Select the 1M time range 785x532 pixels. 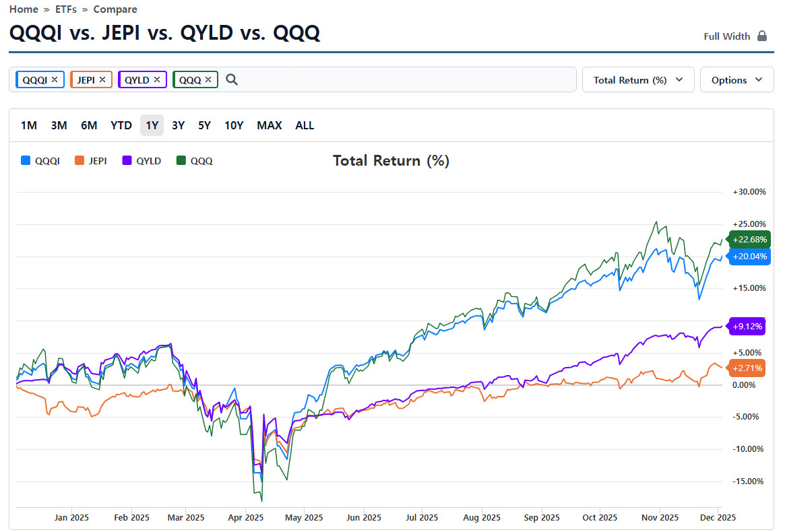coord(29,125)
